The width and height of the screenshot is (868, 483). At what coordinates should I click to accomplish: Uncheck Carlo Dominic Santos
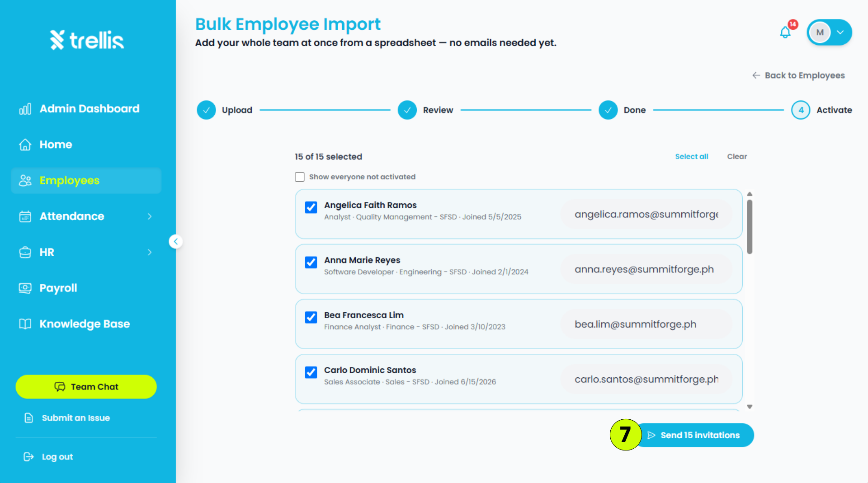[311, 372]
